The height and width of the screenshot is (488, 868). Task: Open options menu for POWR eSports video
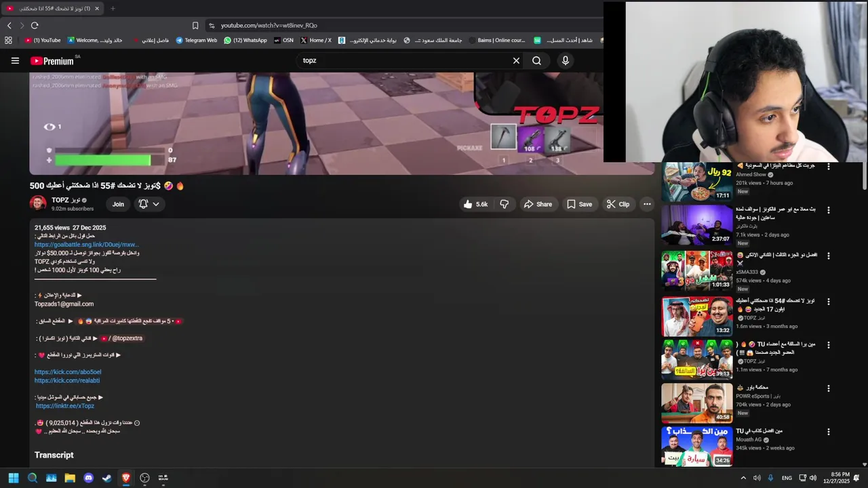tap(828, 388)
